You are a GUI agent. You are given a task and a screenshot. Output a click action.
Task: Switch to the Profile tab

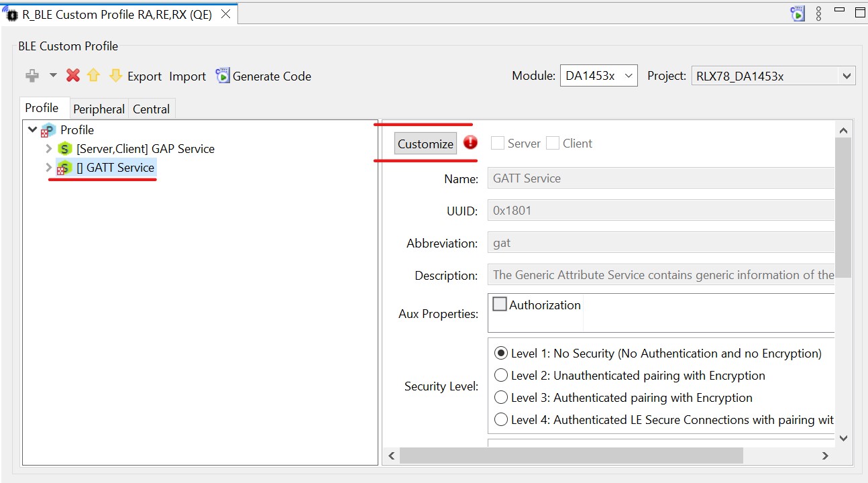point(42,108)
